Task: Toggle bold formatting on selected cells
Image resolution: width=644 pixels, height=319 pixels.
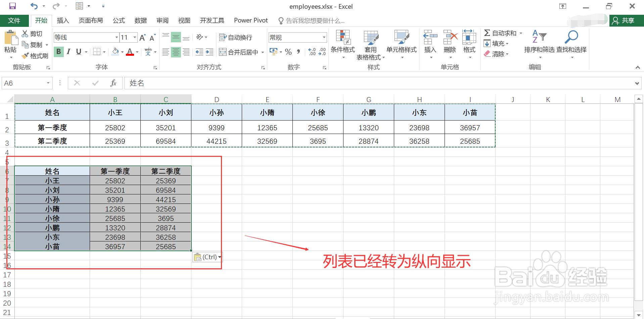Action: coord(58,52)
